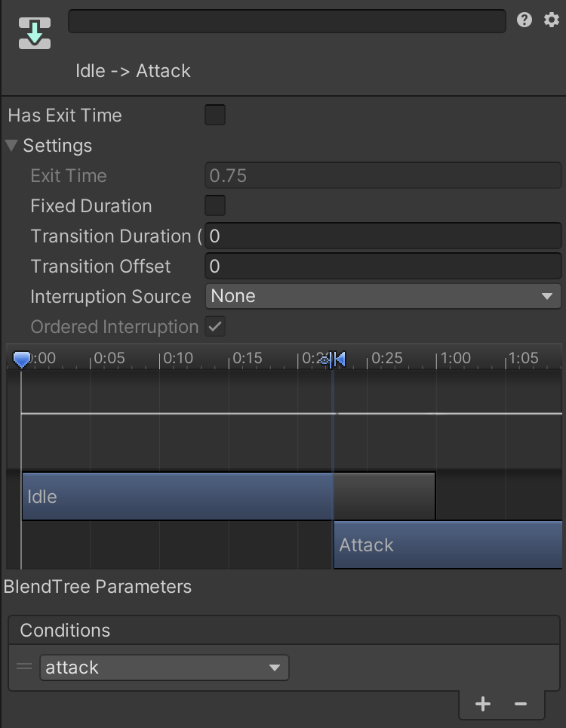Open the help reference icon
Image resolution: width=566 pixels, height=728 pixels.
(524, 20)
